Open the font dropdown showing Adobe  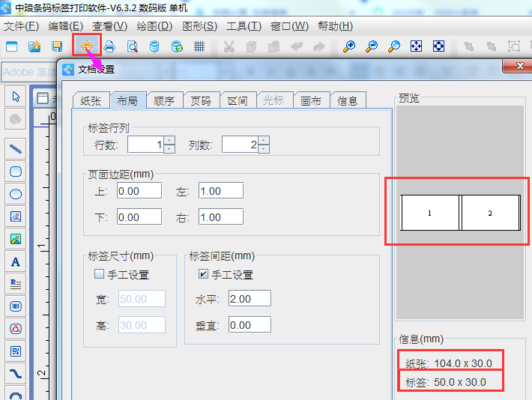coord(30,72)
